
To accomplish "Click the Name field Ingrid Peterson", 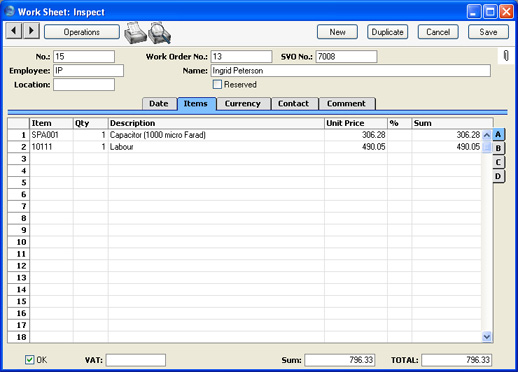I will pyautogui.click(x=351, y=71).
